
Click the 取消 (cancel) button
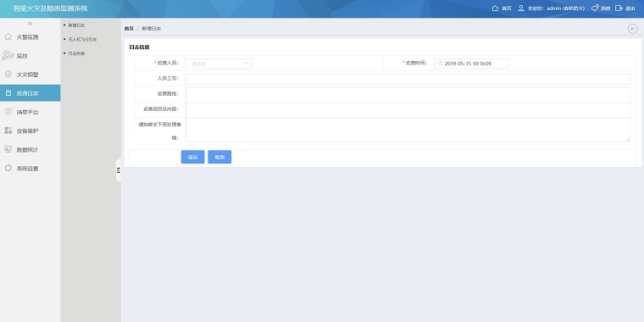tap(219, 157)
